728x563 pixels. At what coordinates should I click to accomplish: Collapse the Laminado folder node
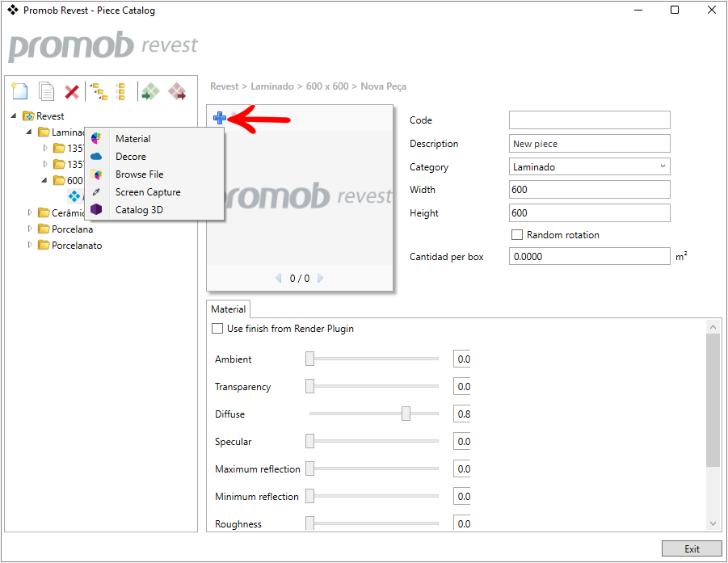(x=29, y=132)
